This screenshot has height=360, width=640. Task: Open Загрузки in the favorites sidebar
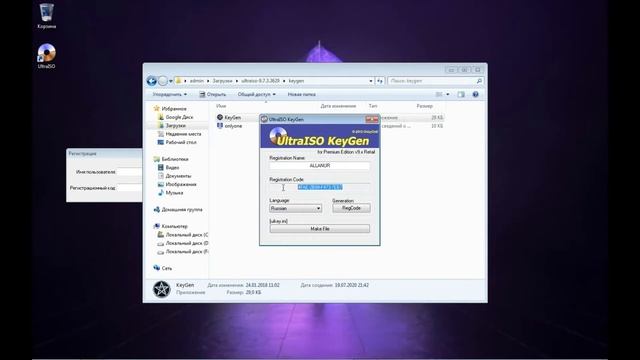pyautogui.click(x=176, y=125)
